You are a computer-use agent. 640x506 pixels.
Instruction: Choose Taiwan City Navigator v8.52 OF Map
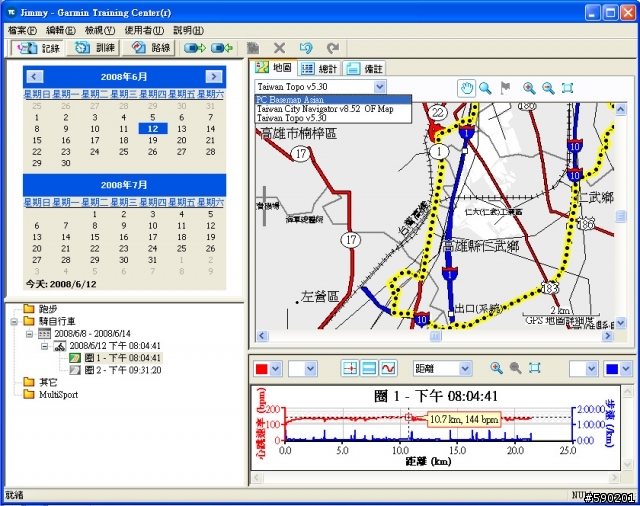(333, 109)
